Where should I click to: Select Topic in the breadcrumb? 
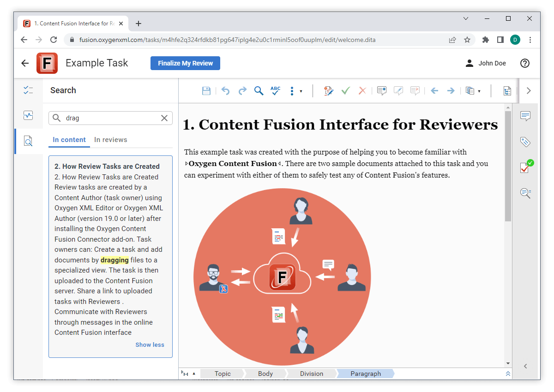(x=223, y=374)
